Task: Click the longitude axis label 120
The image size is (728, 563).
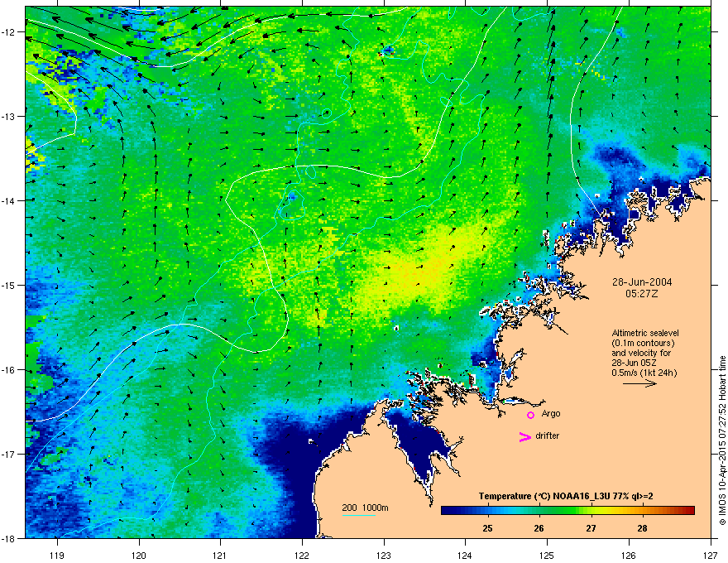Action: coord(139,555)
